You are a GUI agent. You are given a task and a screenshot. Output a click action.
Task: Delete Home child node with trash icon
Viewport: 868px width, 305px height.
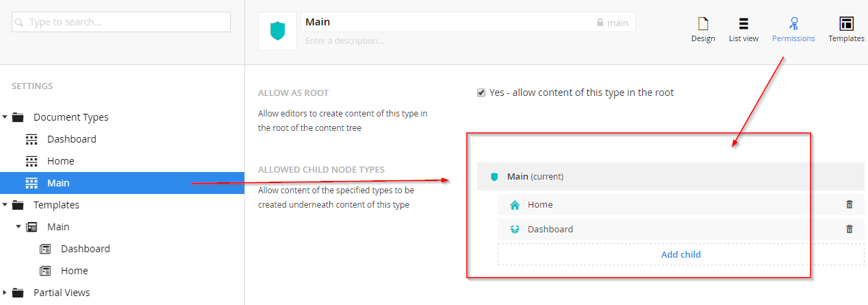850,204
